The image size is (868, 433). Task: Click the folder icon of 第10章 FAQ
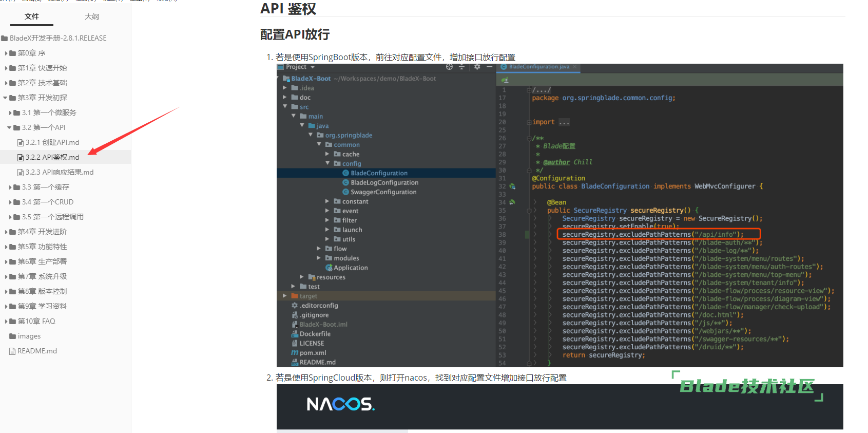pyautogui.click(x=13, y=321)
